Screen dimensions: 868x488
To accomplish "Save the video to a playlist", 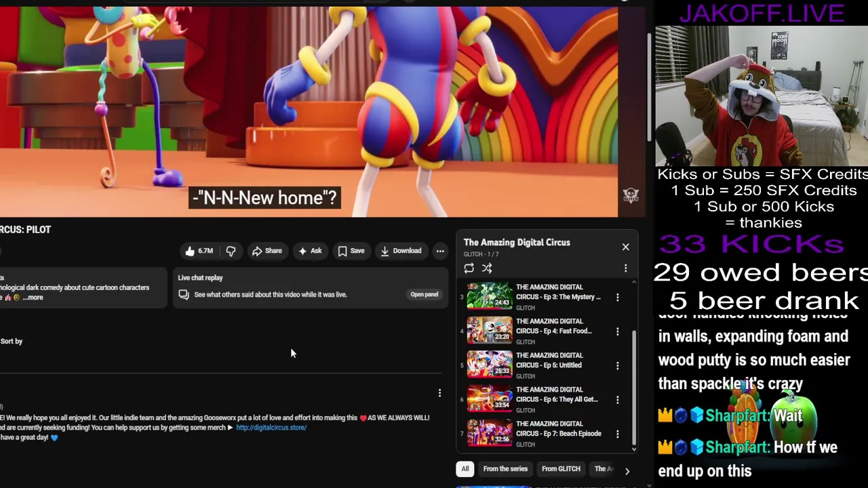I will 351,251.
